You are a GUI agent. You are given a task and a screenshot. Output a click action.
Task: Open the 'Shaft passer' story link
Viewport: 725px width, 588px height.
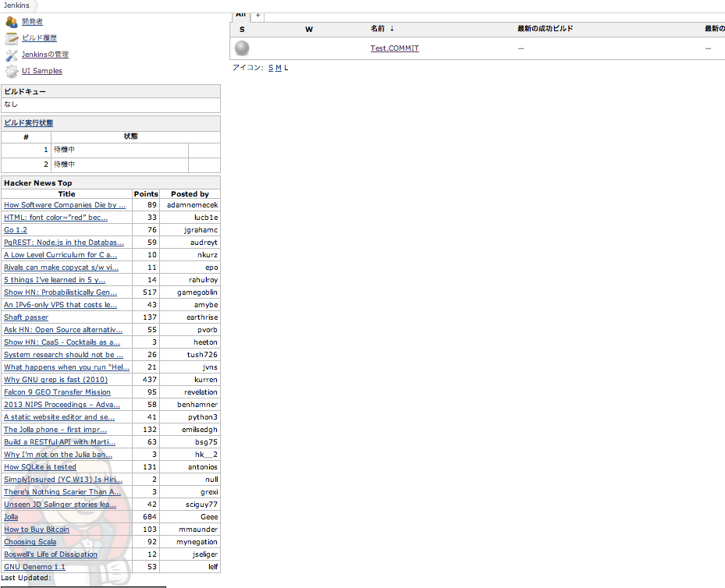click(27, 317)
